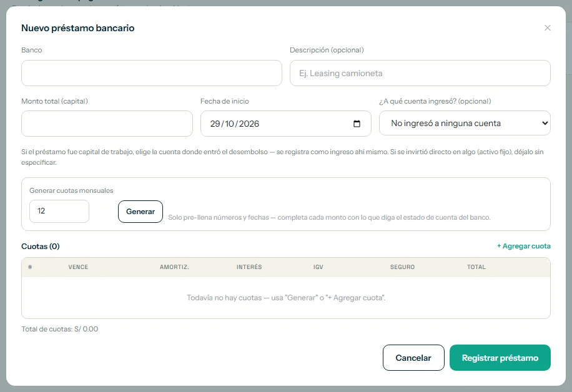
Task: Click the TOTAL column header
Action: click(x=476, y=267)
